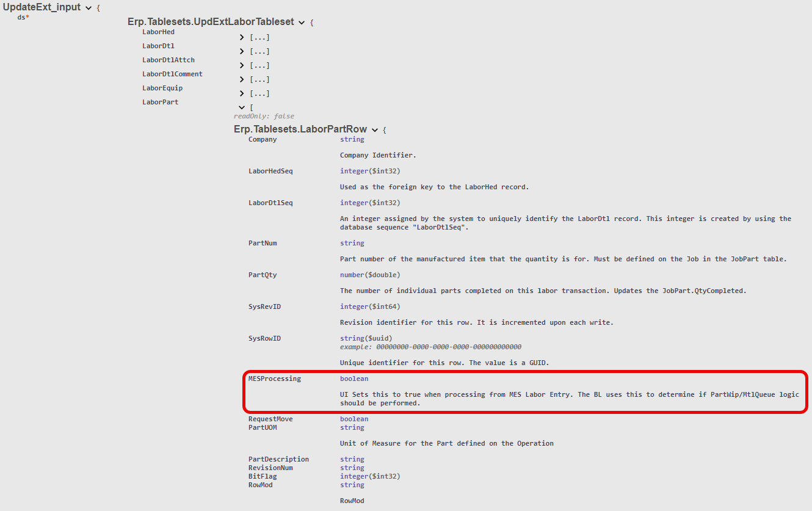812x511 pixels.
Task: Click the 'Company Identifier.' description
Action: coord(378,155)
